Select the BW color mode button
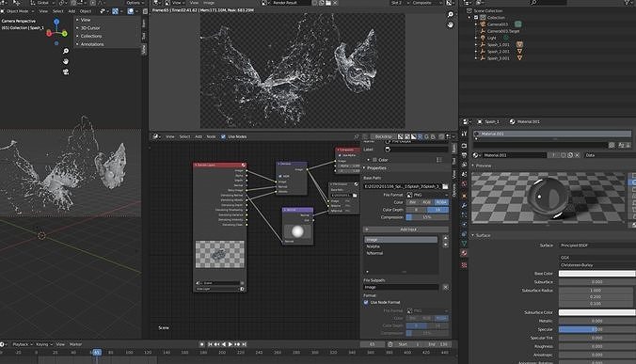 tap(412, 202)
